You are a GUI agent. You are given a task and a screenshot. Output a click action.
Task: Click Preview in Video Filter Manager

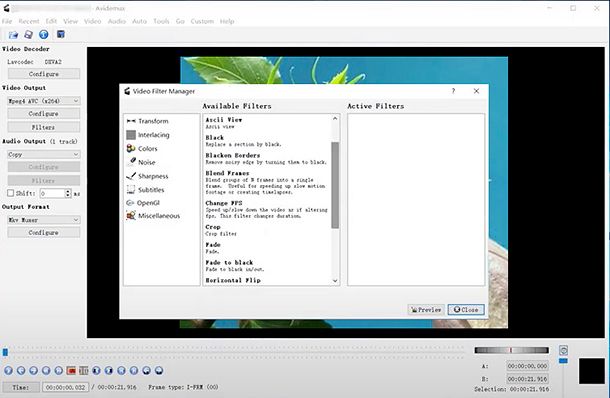pyautogui.click(x=426, y=310)
